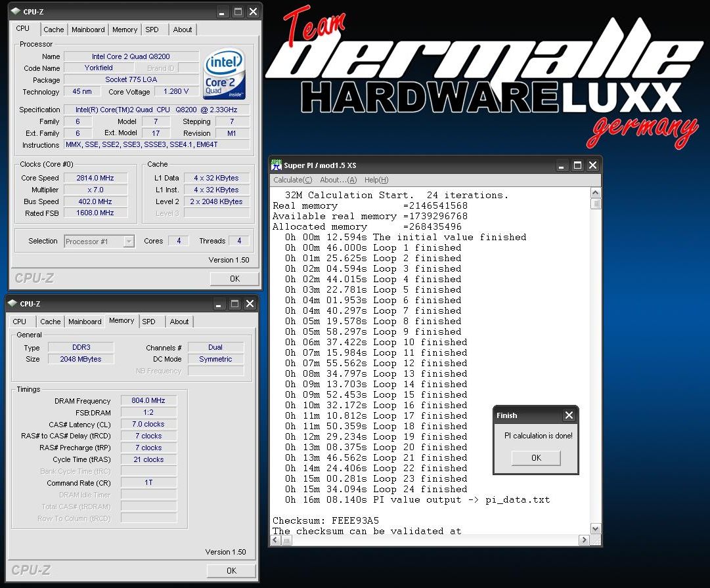Click the Intel Core 2 Quad logo

click(224, 73)
